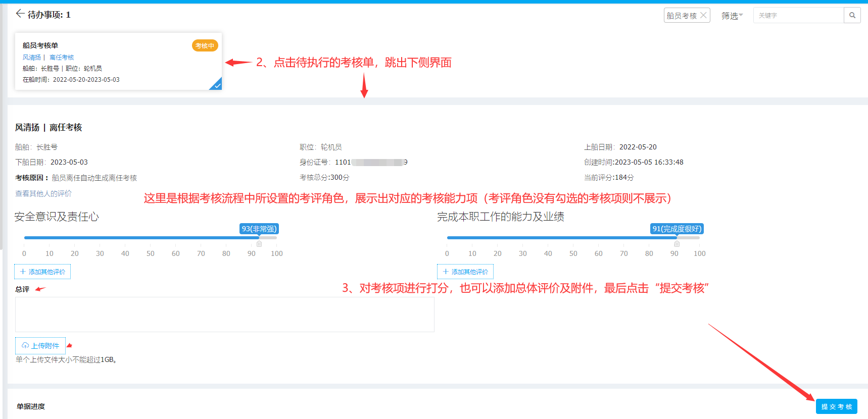Viewport: 868px width, 419px height.
Task: Click the 职位: 轮机员 detail text
Action: [321, 147]
